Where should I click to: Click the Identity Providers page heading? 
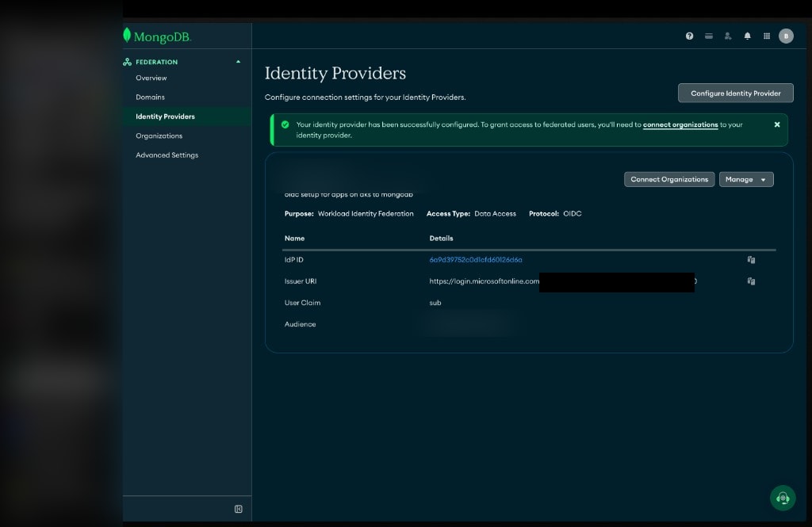[335, 73]
